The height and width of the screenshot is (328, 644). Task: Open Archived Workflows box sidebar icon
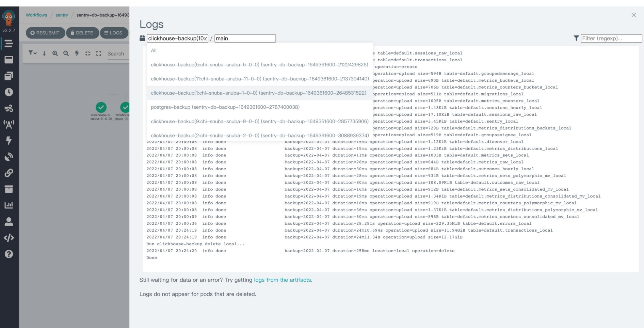tap(9, 189)
